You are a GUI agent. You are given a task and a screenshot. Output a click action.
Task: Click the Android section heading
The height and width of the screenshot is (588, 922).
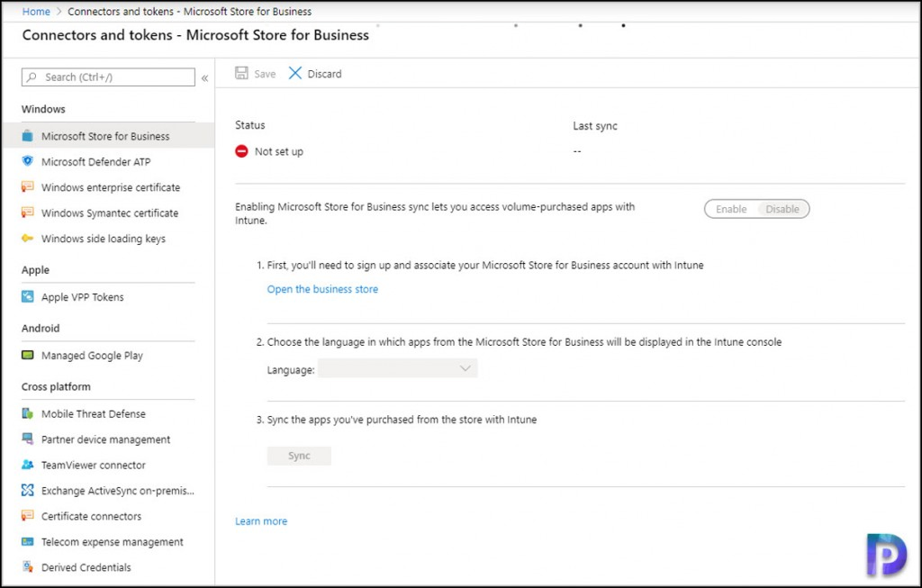coord(41,328)
